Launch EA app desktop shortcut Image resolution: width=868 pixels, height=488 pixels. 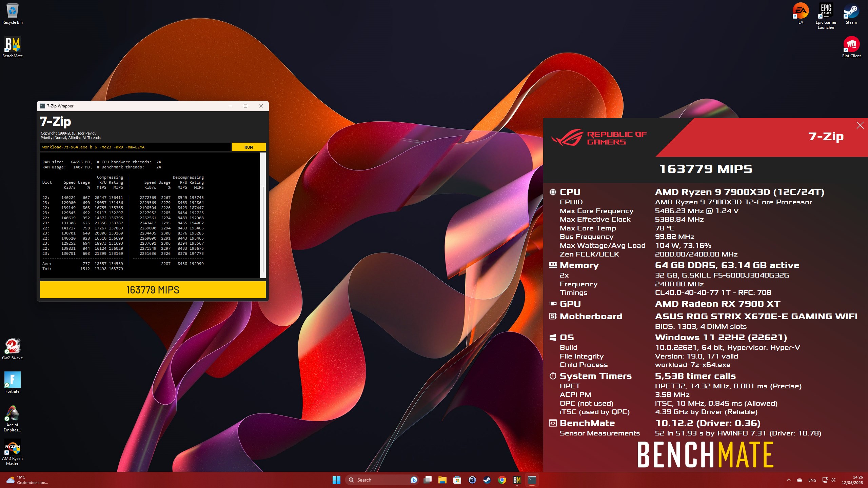tap(801, 14)
